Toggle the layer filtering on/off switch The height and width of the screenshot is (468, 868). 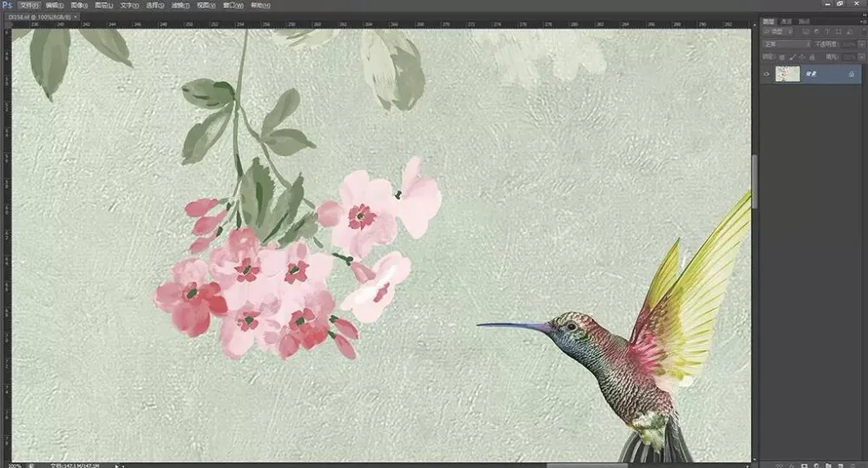point(865,31)
